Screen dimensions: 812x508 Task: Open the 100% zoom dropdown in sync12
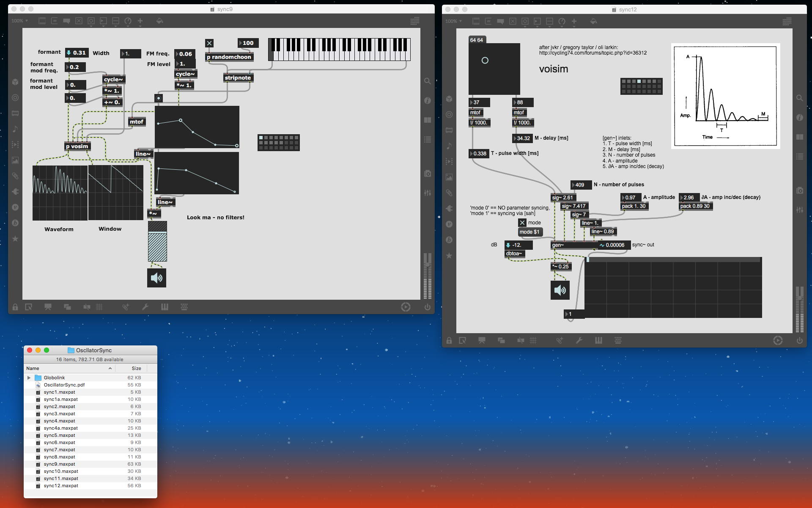454,21
